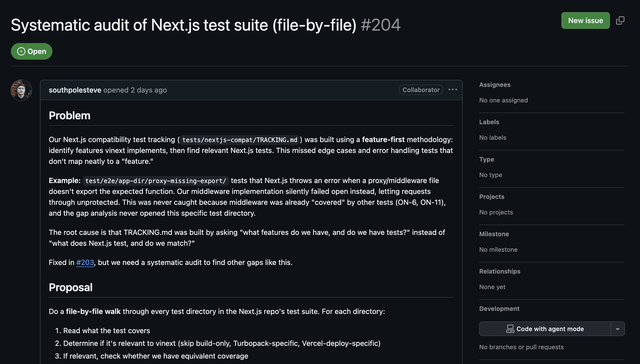Click Code with agent mode button

(x=550, y=329)
